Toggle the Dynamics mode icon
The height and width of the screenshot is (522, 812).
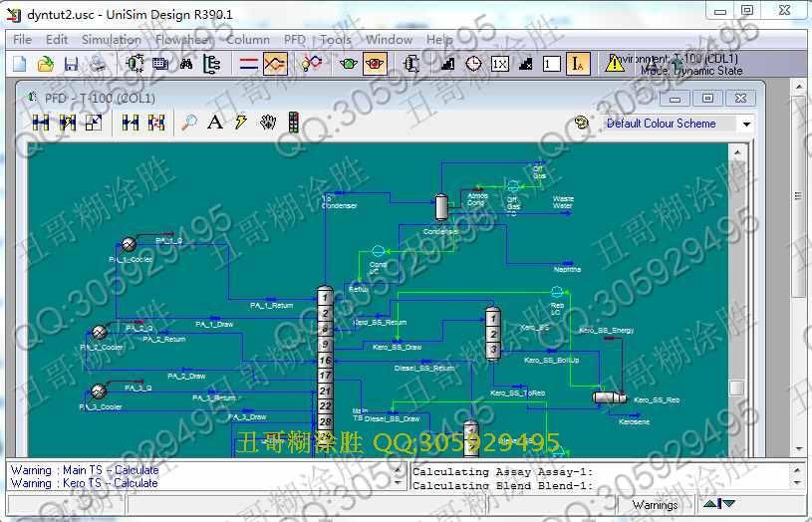275,64
